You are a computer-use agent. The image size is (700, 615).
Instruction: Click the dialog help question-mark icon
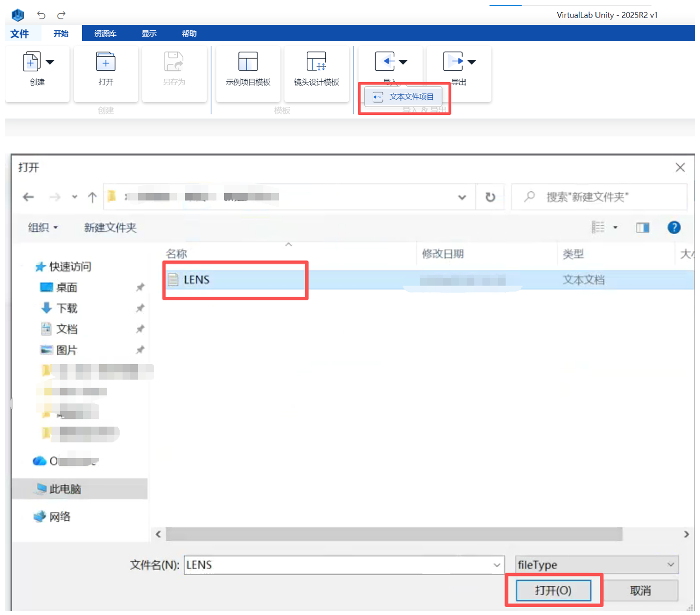coord(674,227)
